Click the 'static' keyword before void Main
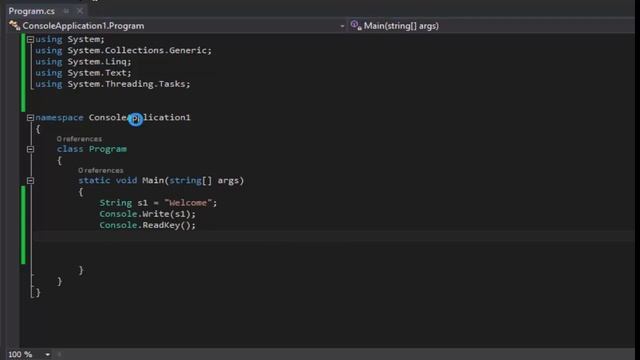Screen dimensions: 640x360 94,180
